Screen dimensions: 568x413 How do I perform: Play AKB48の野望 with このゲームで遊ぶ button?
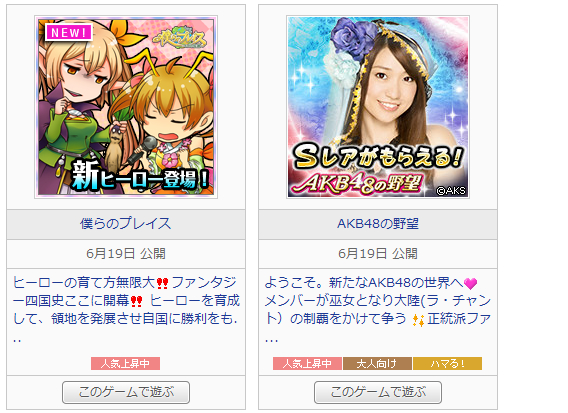point(378,392)
